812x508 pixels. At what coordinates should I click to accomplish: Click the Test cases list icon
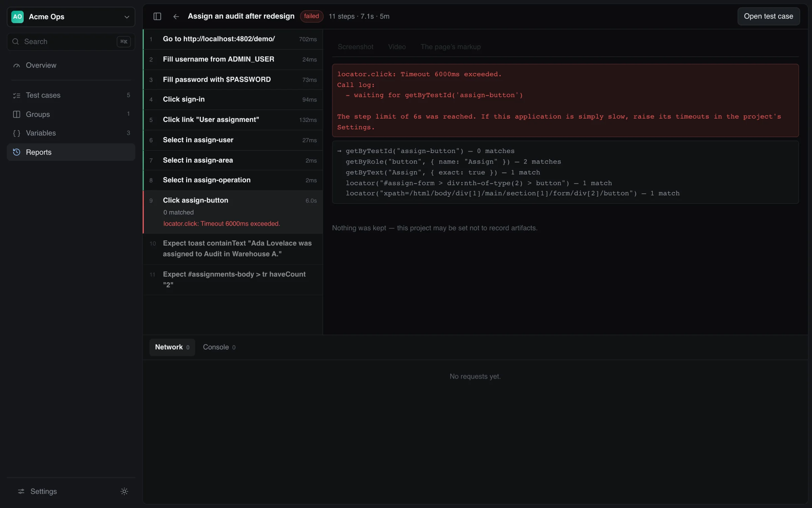(x=16, y=96)
